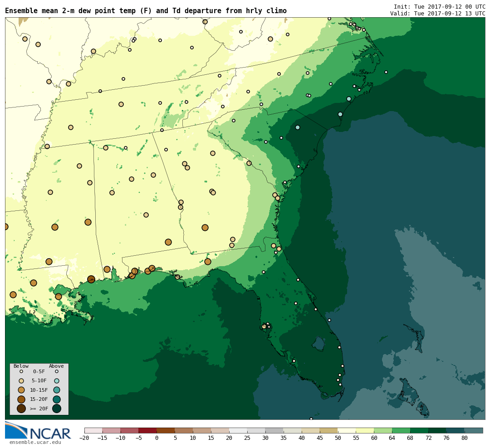Screen dimensions: 490x448
Task: Click the NCAR logo
Action: pyautogui.click(x=38, y=431)
